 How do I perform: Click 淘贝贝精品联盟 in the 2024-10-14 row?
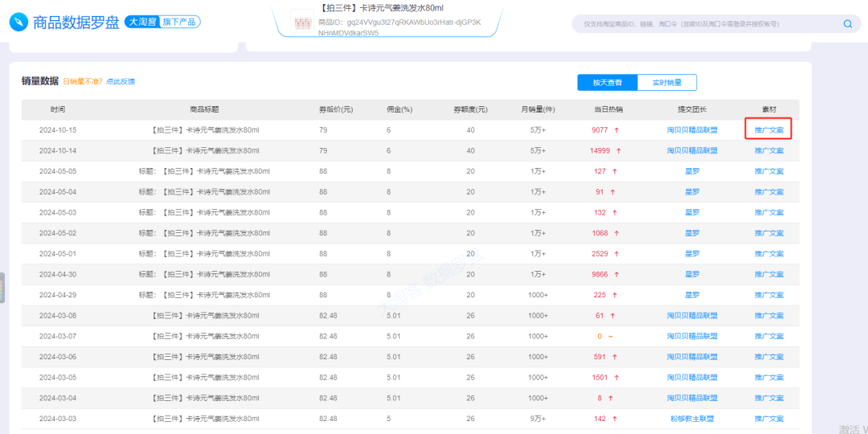692,150
